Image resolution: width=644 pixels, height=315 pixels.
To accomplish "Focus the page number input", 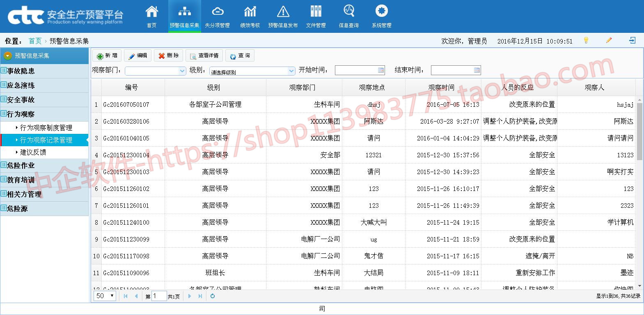I will [x=159, y=296].
